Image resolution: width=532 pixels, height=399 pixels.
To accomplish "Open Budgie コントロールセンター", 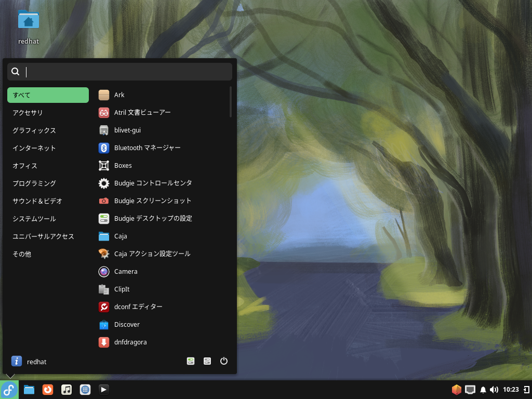I will (x=162, y=183).
